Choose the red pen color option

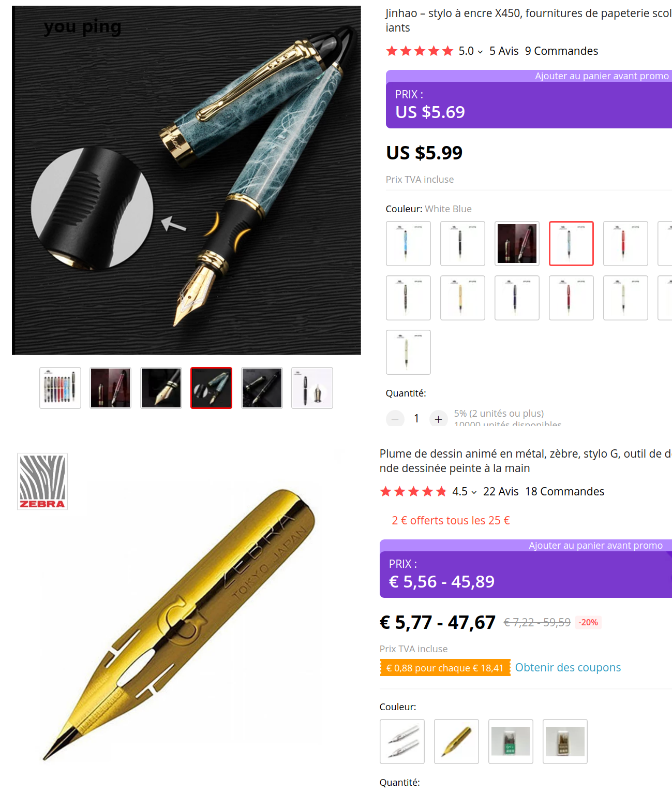(x=625, y=243)
